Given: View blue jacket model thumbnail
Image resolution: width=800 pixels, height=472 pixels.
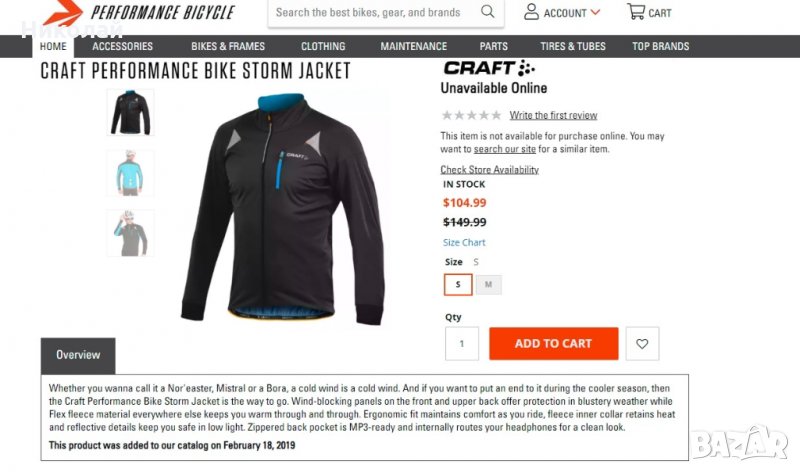Looking at the screenshot, I should [130, 173].
